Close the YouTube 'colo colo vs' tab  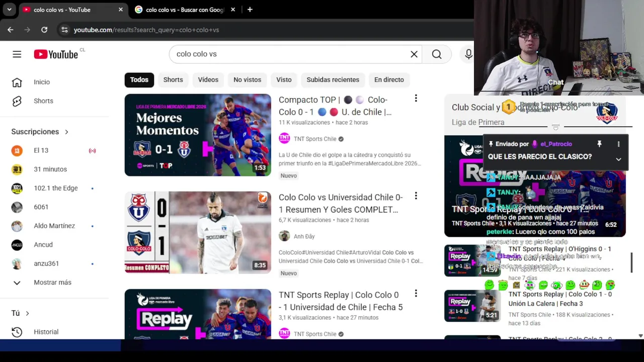tap(121, 10)
